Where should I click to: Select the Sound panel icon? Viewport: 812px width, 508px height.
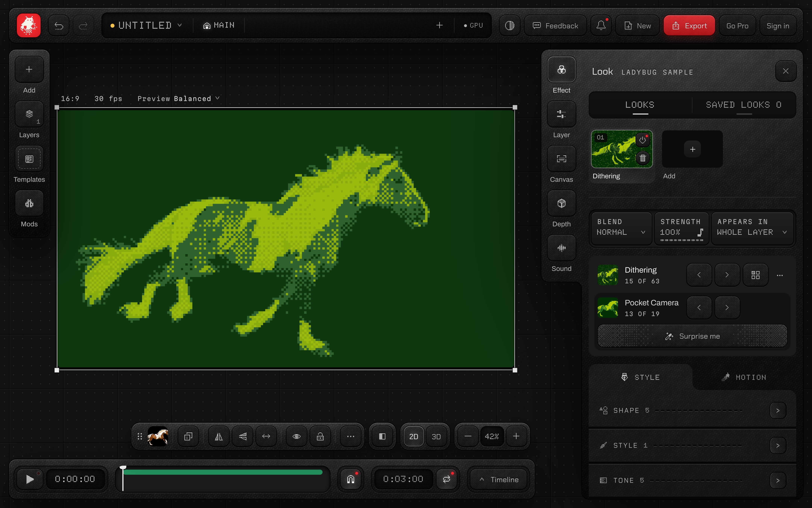[x=561, y=248]
